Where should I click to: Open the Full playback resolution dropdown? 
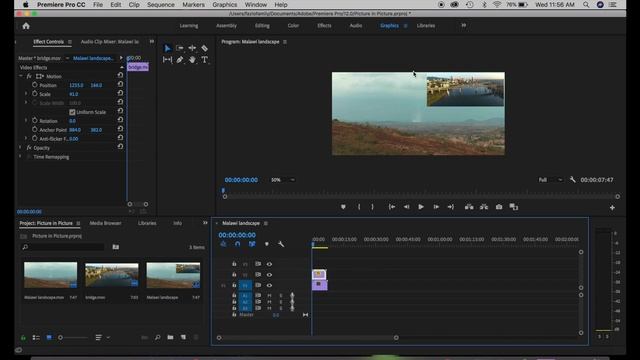point(550,180)
